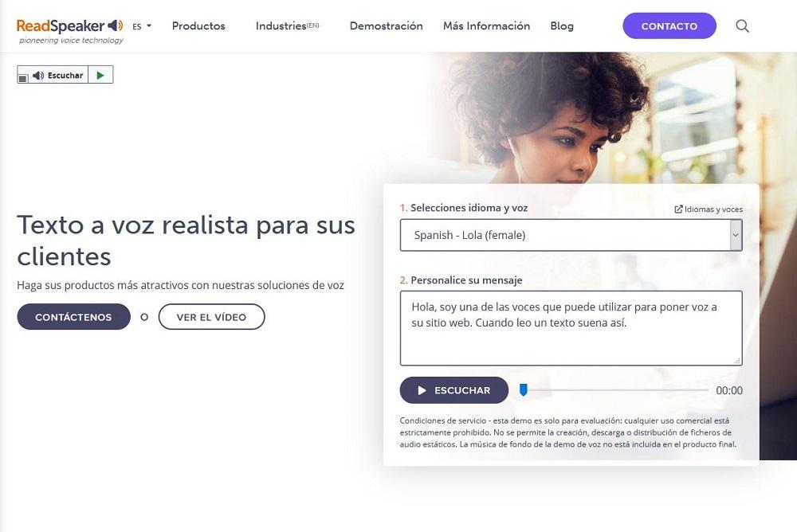
Task: Click the audio progress slider handle
Action: (523, 389)
